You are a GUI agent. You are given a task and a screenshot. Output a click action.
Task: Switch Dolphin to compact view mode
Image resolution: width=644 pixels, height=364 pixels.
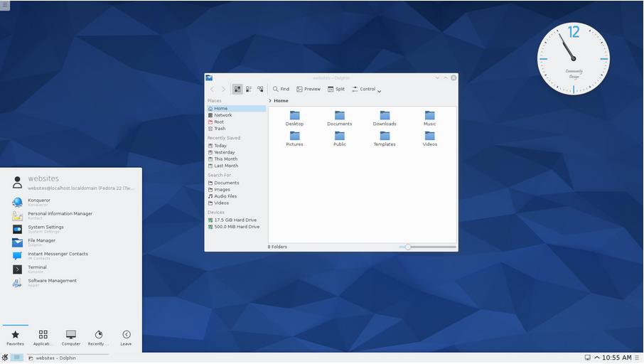tap(249, 89)
